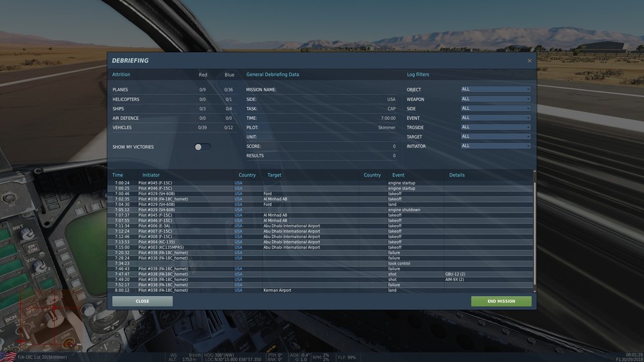Close the Debriefing window with the X icon
This screenshot has height=362, width=644.
click(529, 61)
